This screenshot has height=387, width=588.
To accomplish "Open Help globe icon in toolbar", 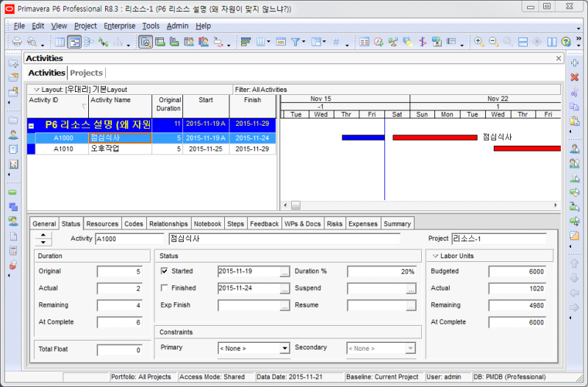I will pos(566,42).
